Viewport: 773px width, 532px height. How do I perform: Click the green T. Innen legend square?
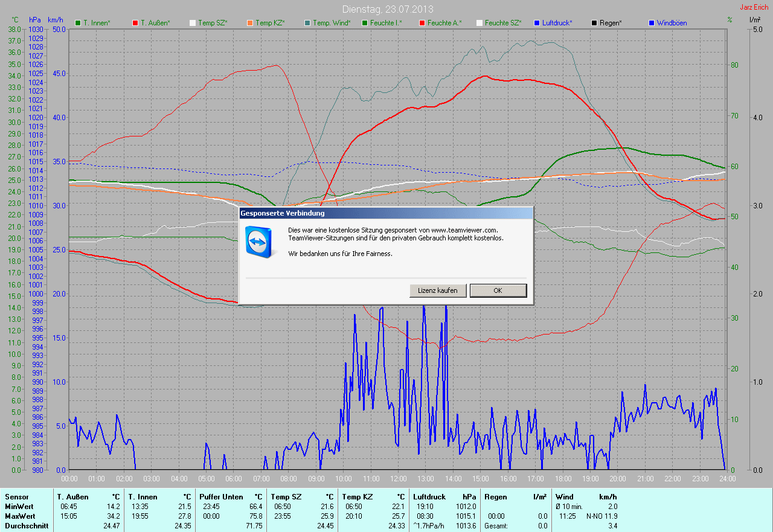[x=78, y=23]
